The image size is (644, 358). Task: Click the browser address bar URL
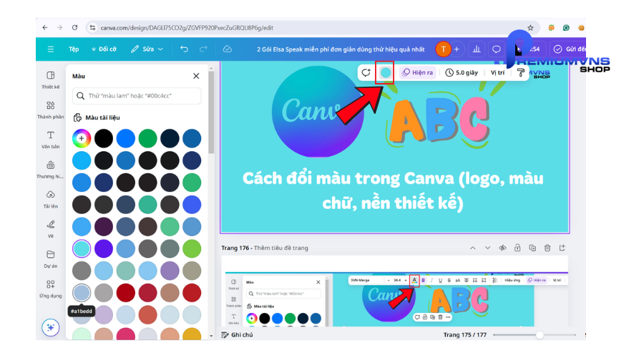(x=187, y=27)
